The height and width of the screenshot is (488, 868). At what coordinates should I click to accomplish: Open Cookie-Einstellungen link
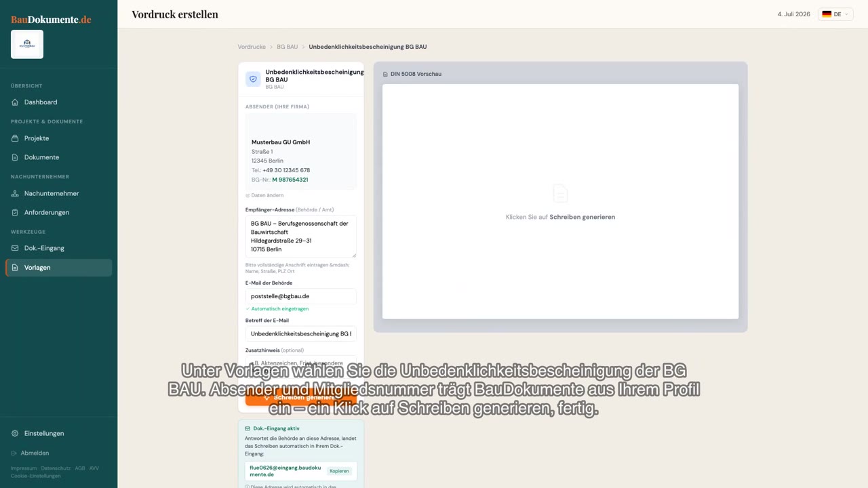(35, 476)
